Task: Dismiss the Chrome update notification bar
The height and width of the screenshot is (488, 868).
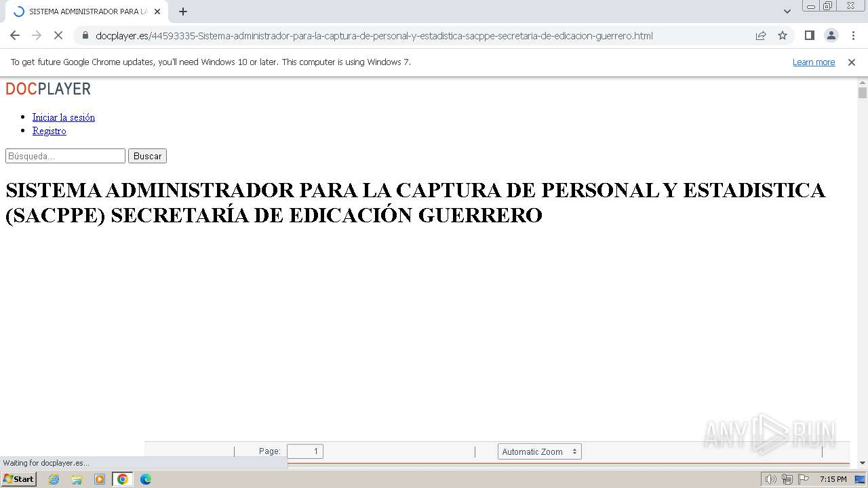Action: click(x=852, y=62)
